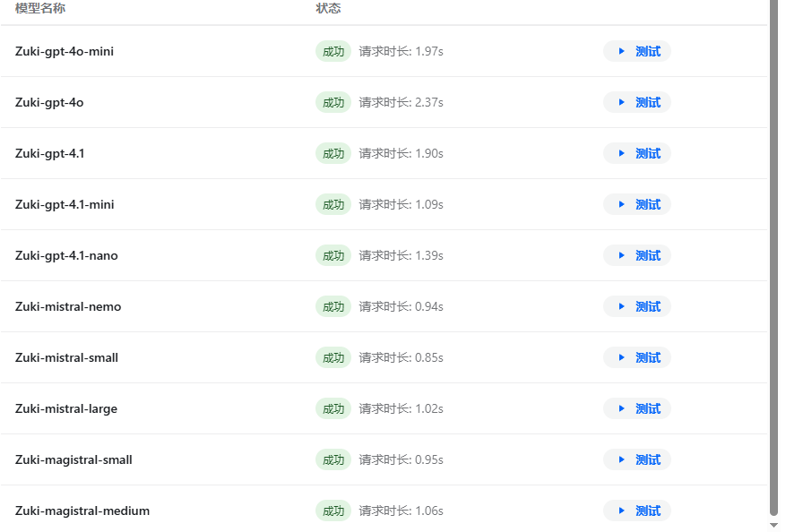Click the 状态 column header
Screen dimensions: 786x532
(328, 8)
